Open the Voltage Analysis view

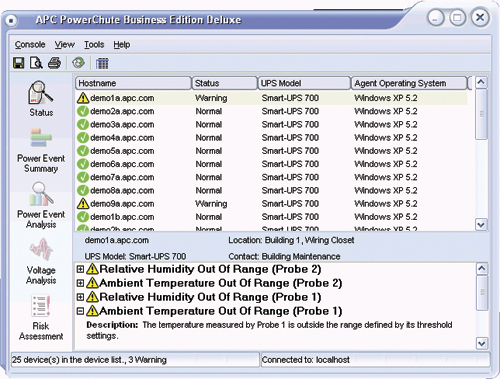coord(41,261)
